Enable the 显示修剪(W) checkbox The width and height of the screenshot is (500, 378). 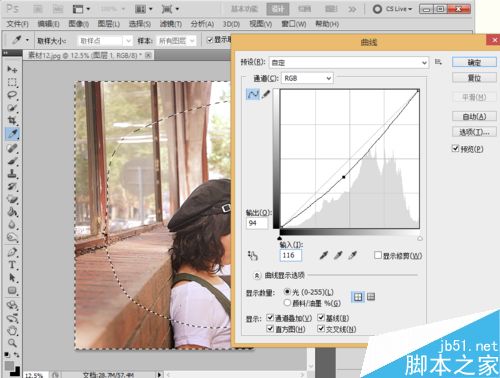point(378,255)
